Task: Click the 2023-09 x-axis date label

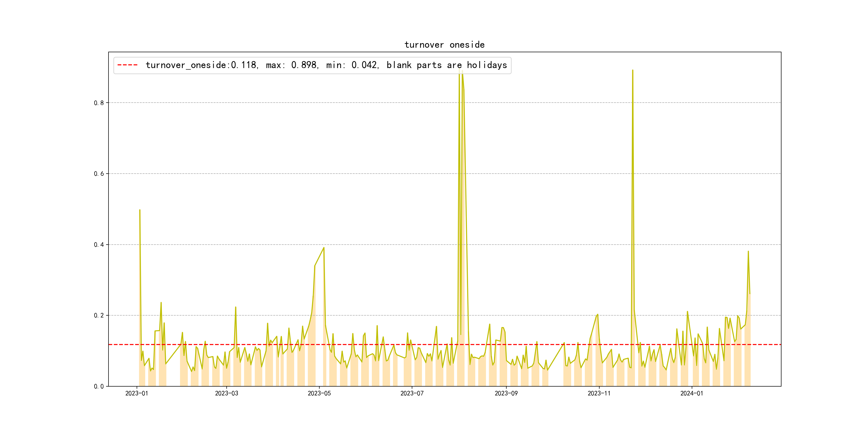Action: point(506,394)
